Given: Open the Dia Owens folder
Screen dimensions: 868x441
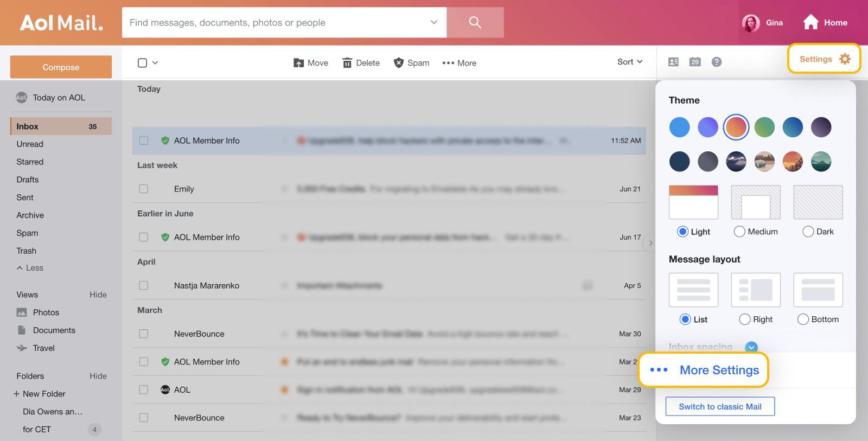Looking at the screenshot, I should click(x=53, y=412).
